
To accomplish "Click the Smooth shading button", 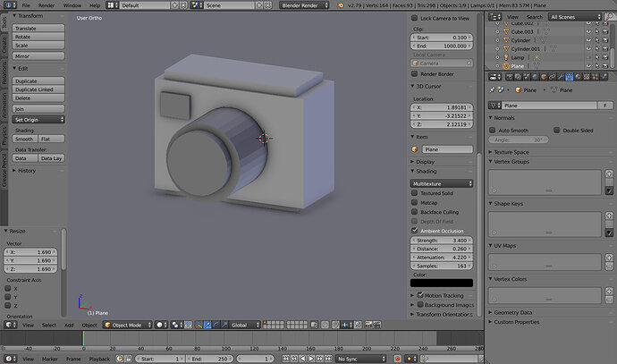I will [x=25, y=139].
